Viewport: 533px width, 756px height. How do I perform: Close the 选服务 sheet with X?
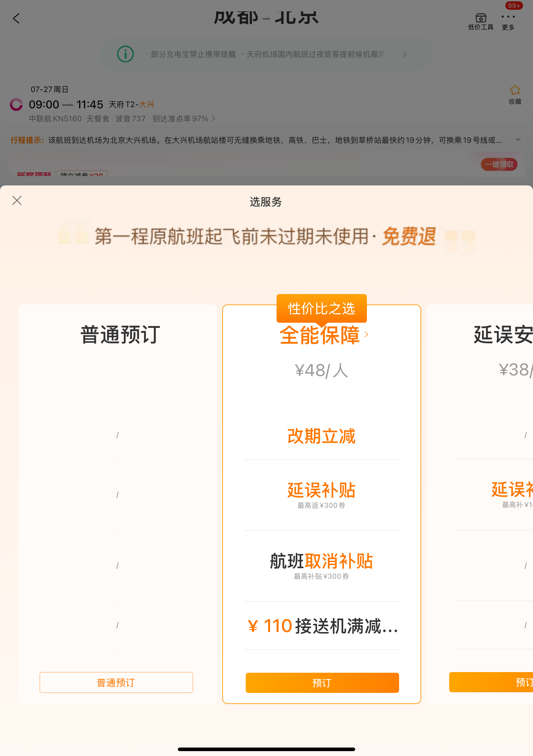[x=17, y=200]
